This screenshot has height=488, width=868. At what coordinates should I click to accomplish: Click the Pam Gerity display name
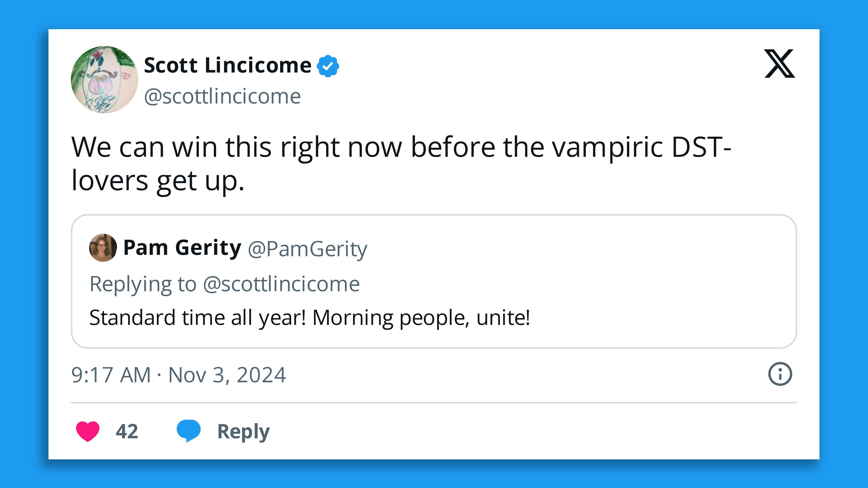pos(182,248)
